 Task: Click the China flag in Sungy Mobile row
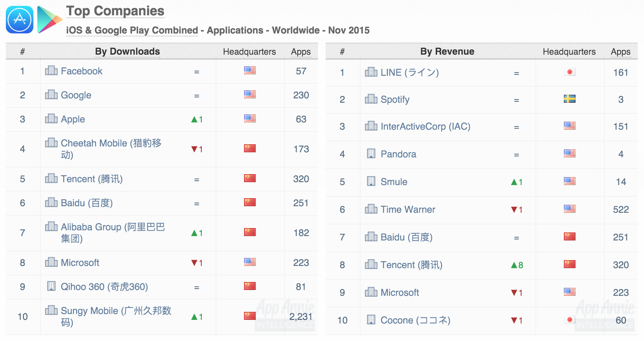point(250,316)
